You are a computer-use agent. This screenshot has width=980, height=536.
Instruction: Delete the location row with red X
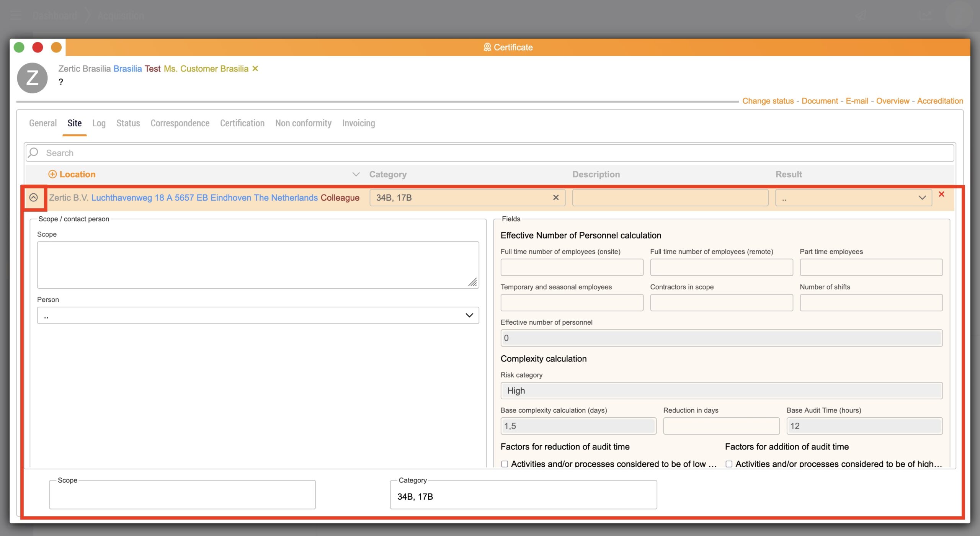(941, 194)
